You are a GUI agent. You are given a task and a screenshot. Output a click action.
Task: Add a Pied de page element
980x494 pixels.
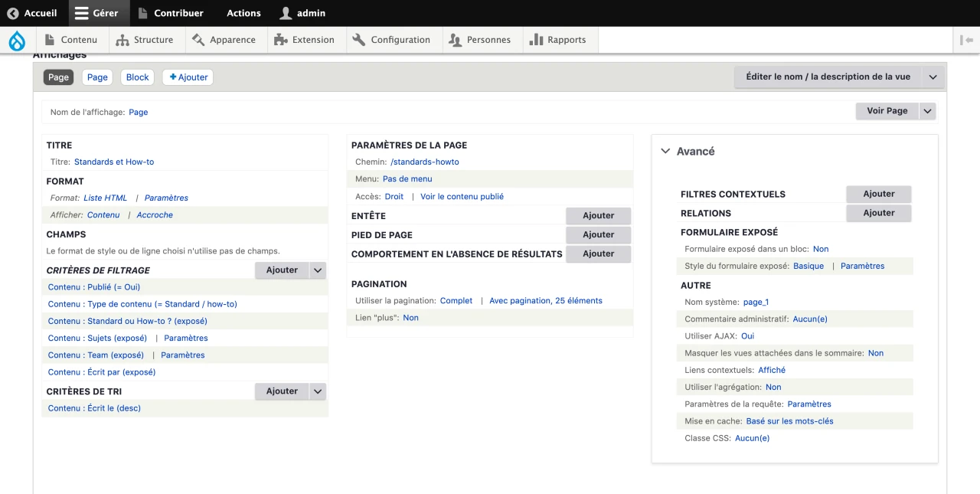[599, 235]
